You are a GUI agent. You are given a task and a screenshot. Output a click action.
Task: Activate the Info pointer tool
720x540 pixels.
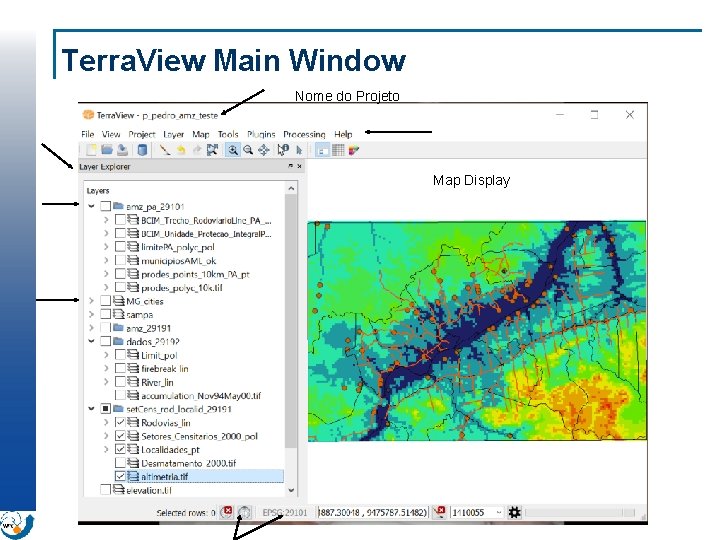point(283,150)
